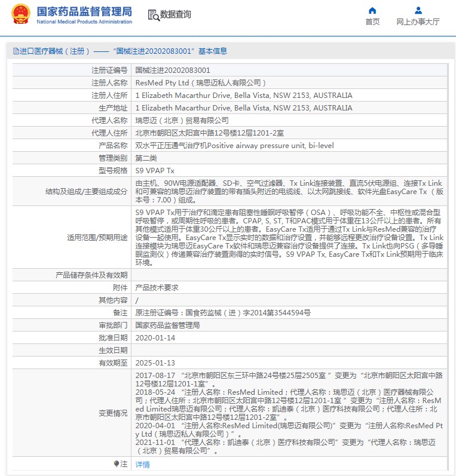Open 网上办事大厅 label
Screen dimensions: 456x476
click(418, 22)
